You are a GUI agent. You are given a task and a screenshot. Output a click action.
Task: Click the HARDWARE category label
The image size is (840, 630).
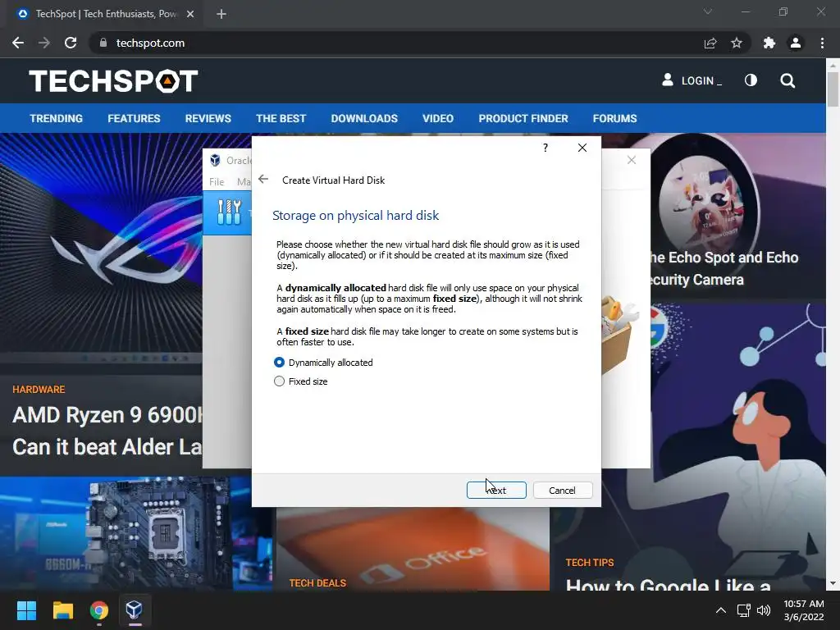click(x=39, y=390)
